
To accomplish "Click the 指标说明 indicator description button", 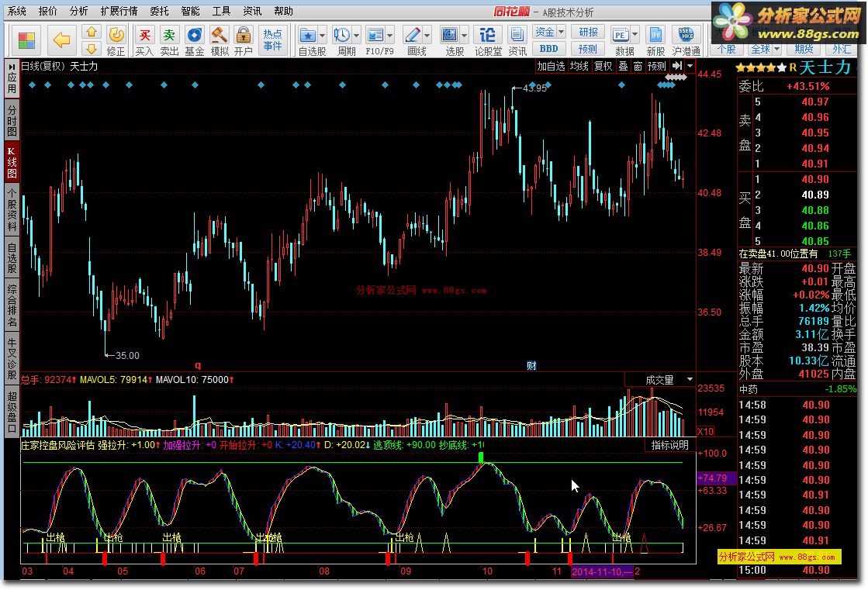I will click(x=670, y=445).
